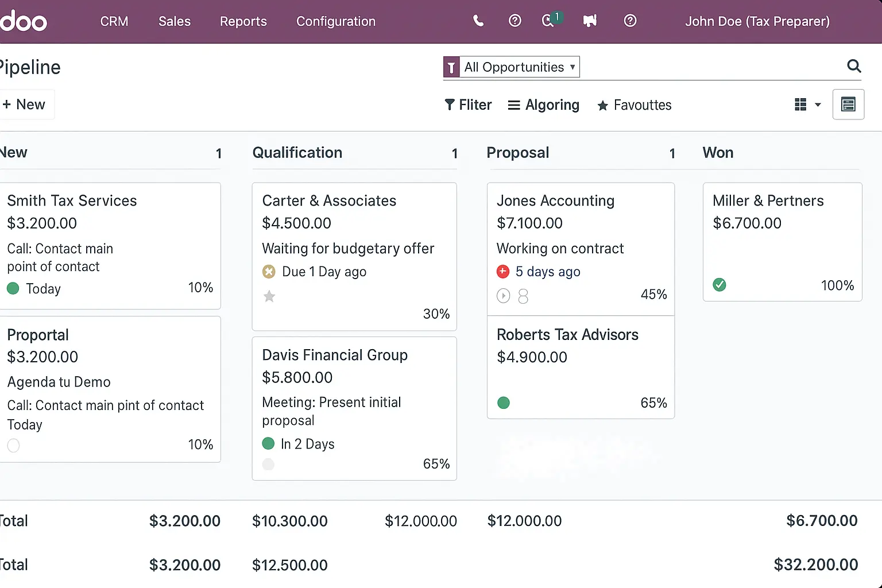
Task: Click the search magnifier icon
Action: coord(854,67)
